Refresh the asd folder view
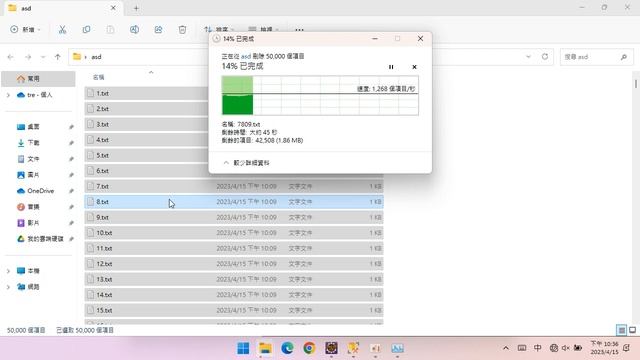640x360 pixels. (x=545, y=57)
